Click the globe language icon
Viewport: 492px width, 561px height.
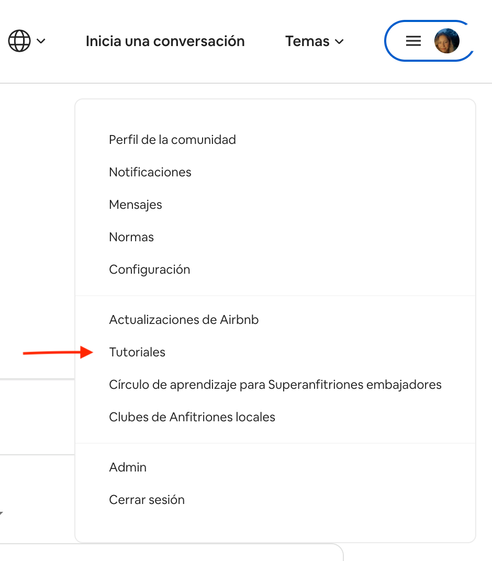[19, 41]
